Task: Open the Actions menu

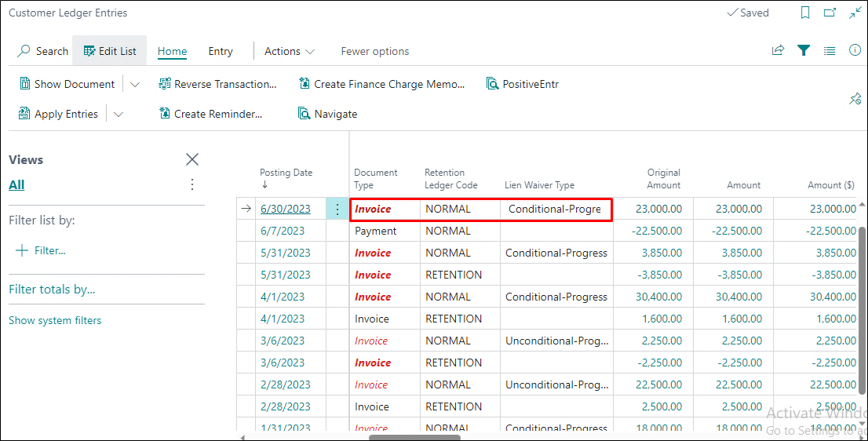Action: coord(289,51)
